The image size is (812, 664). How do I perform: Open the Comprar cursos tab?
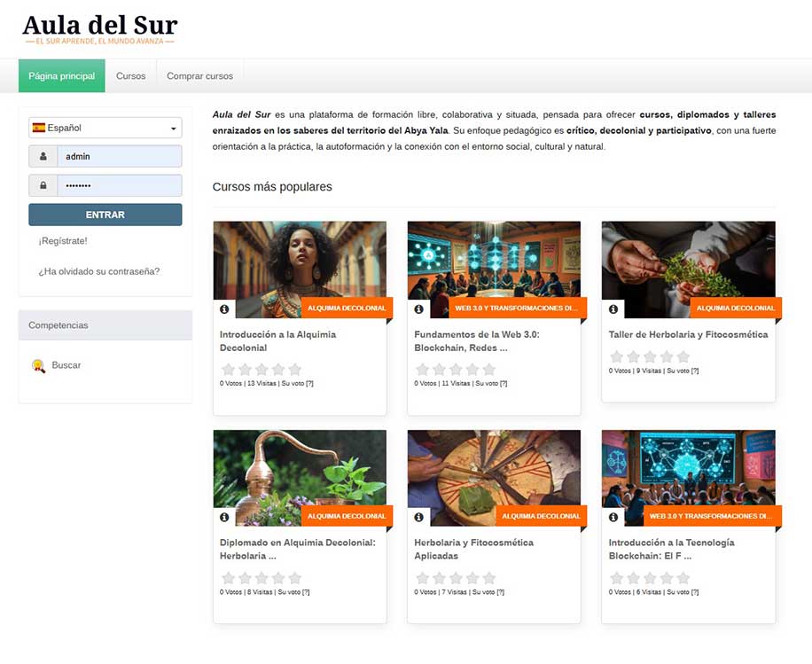pyautogui.click(x=199, y=75)
